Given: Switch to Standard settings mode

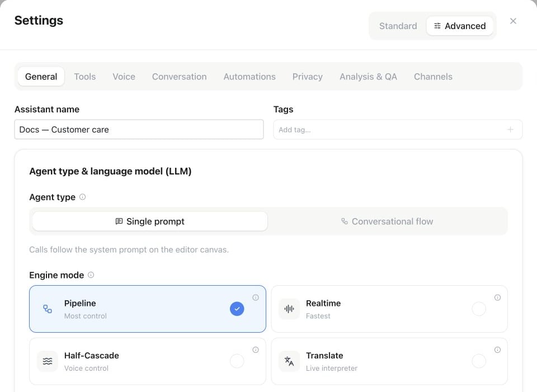Looking at the screenshot, I should [x=398, y=26].
